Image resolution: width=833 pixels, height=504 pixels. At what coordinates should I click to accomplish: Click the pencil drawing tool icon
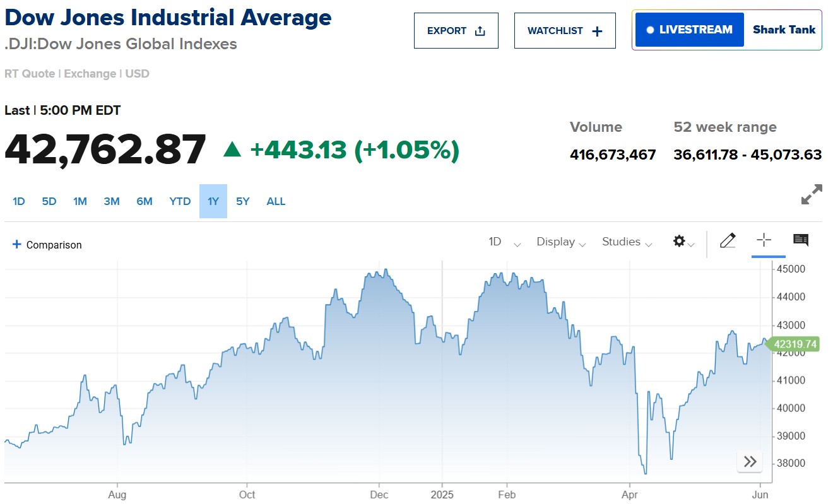pyautogui.click(x=728, y=240)
